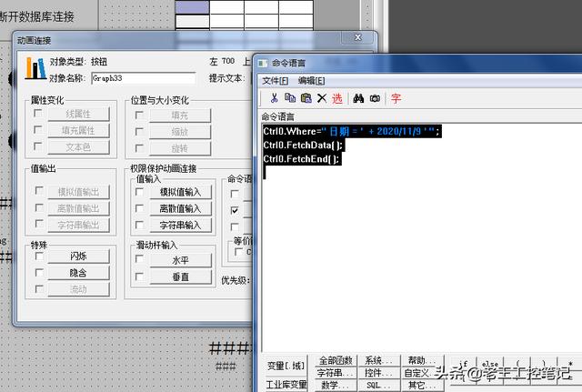
Task: Click the 填充 button under 位置与大小变化
Action: point(180,116)
